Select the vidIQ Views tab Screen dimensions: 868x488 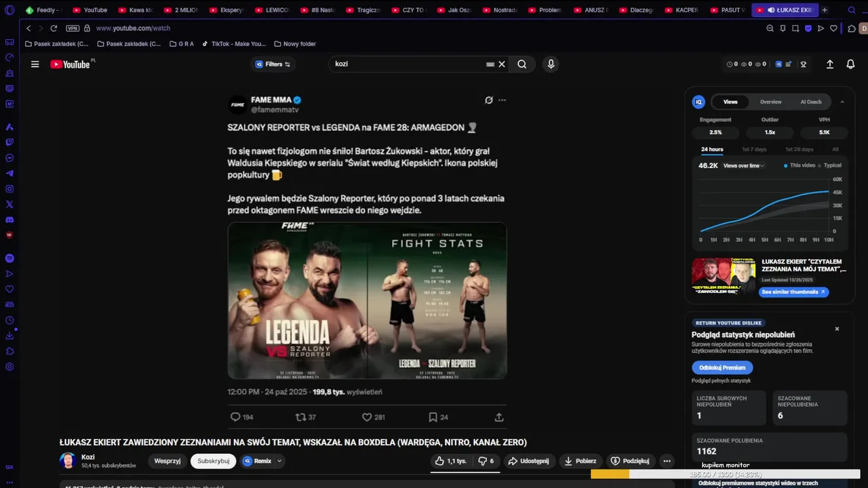point(730,102)
